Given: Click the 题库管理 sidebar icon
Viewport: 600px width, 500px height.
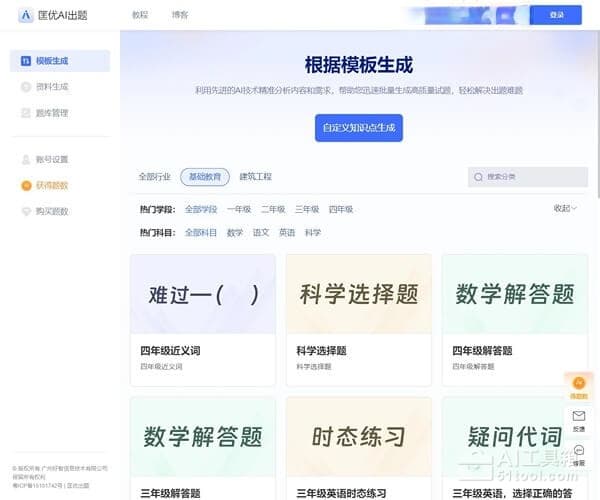Looking at the screenshot, I should 26,113.
